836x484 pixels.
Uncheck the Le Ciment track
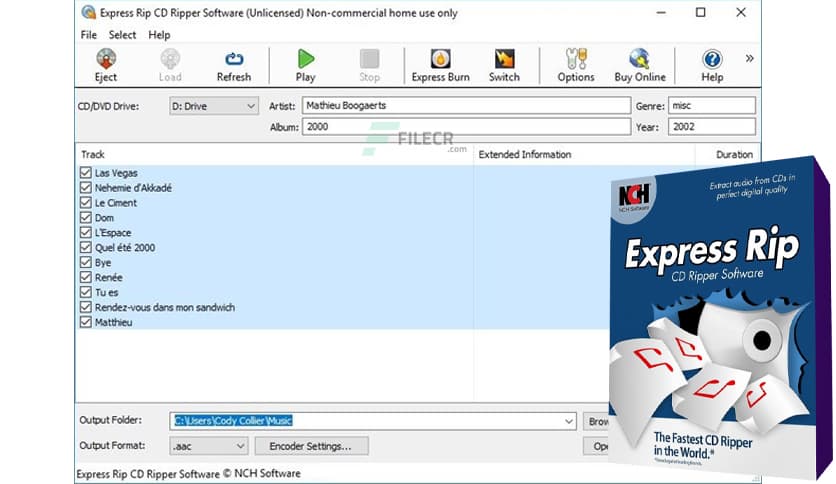pyautogui.click(x=85, y=202)
